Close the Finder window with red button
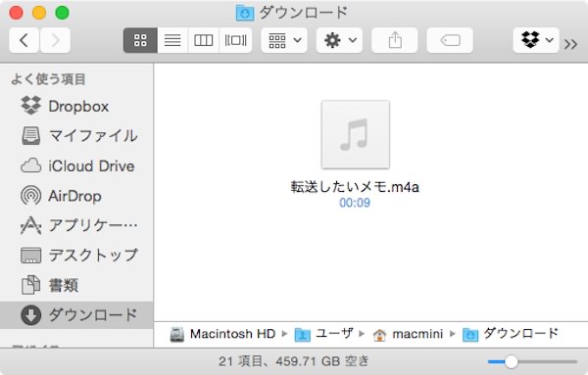Image resolution: width=588 pixels, height=375 pixels. click(x=16, y=13)
